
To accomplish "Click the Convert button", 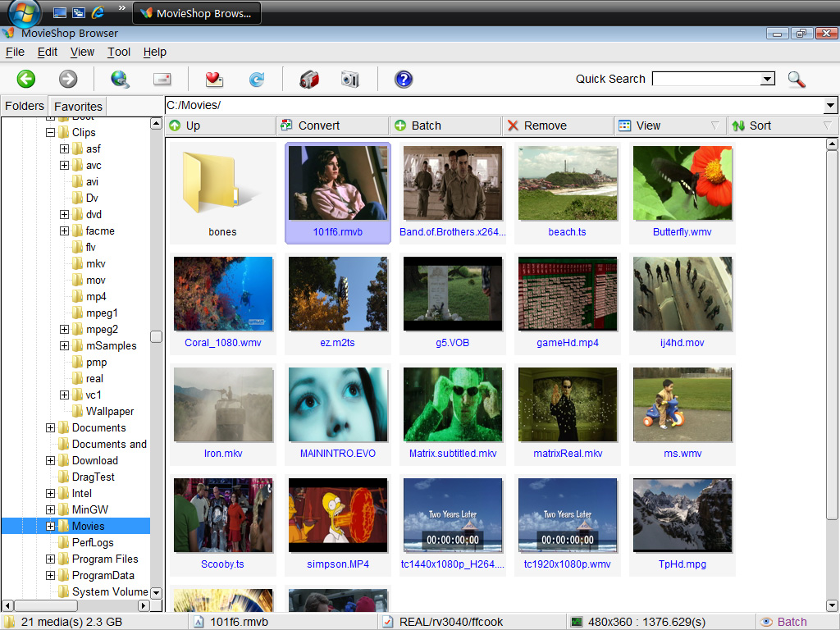I will pos(332,126).
